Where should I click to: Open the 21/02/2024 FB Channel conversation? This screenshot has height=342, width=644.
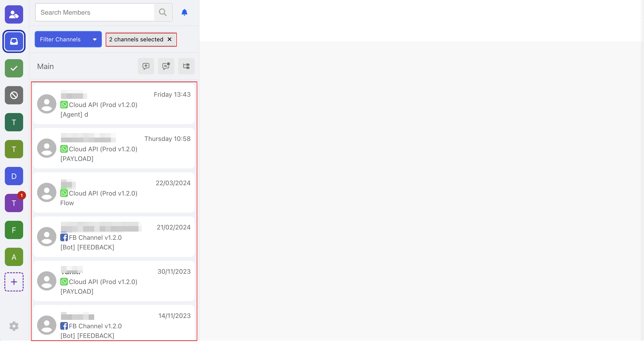pyautogui.click(x=114, y=237)
